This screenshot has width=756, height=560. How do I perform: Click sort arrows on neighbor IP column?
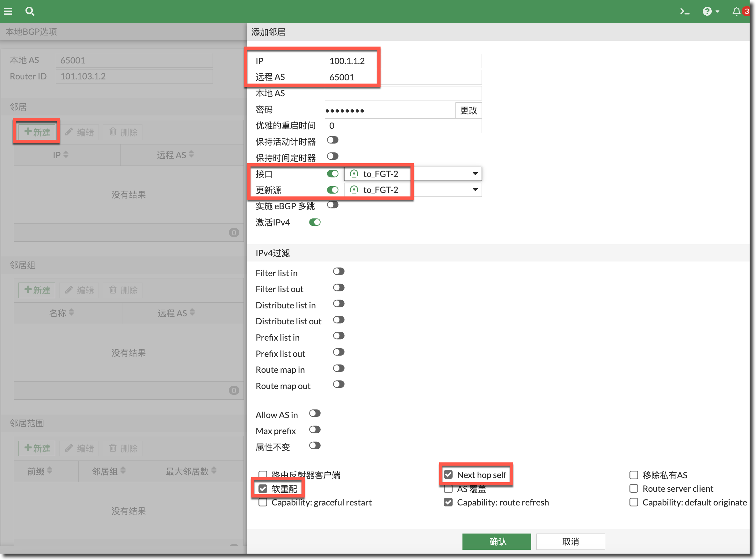tap(66, 155)
